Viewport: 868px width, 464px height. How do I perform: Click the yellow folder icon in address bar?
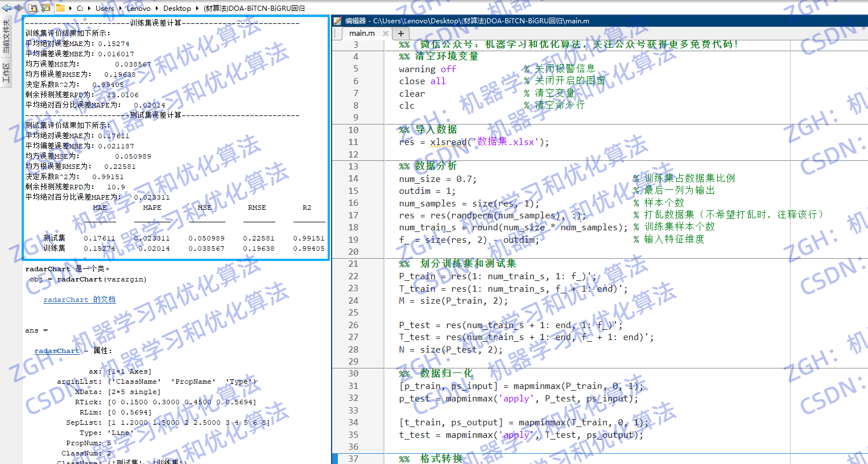click(59, 8)
